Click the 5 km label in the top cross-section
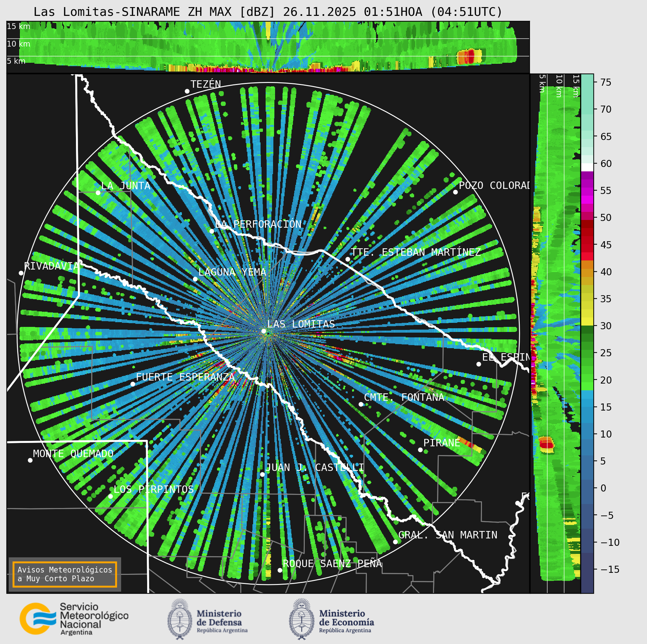647x644 pixels. 16,61
